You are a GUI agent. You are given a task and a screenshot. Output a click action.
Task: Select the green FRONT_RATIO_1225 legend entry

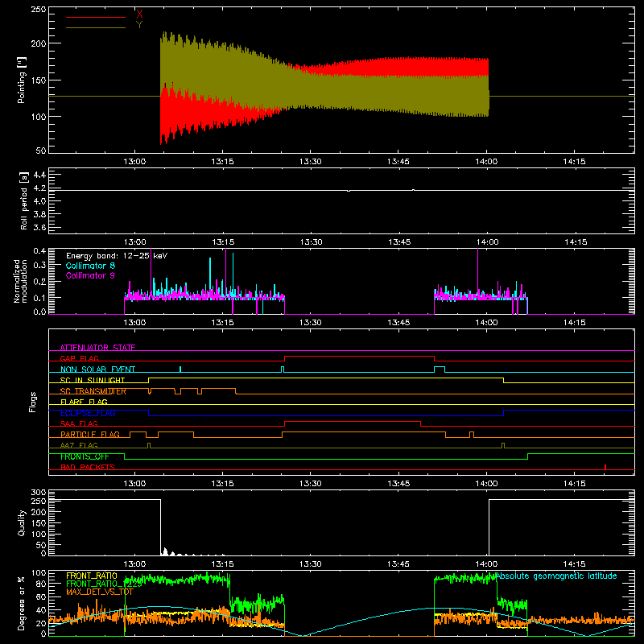coord(104,584)
